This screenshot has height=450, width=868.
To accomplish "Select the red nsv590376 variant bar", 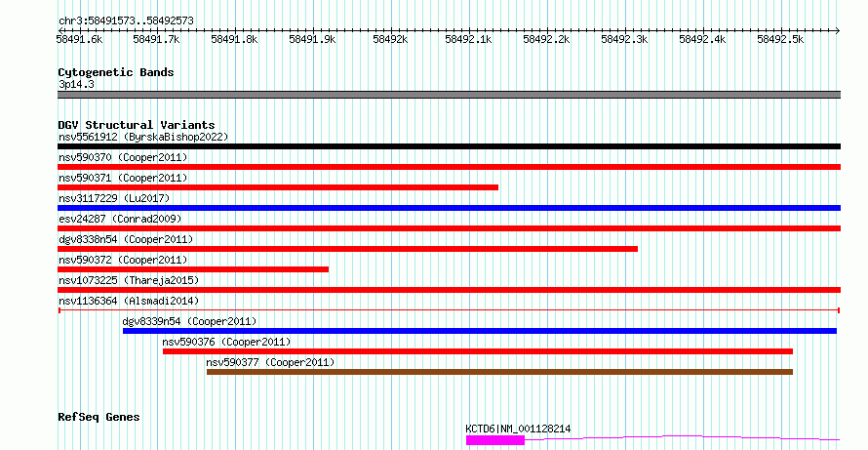I will (478, 351).
